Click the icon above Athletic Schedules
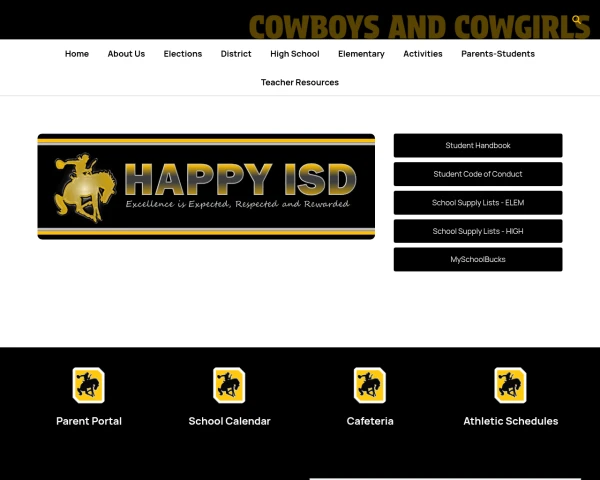Viewport: 600px width, 480px height. point(510,385)
